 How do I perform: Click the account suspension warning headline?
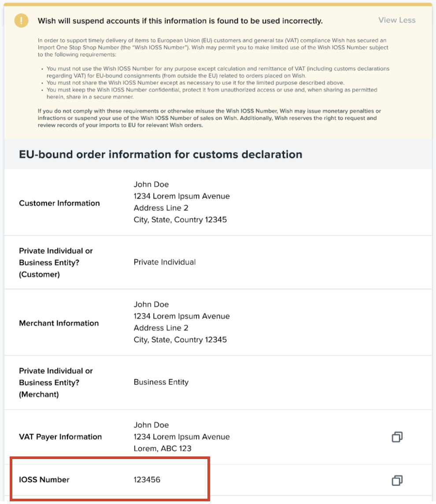(180, 21)
